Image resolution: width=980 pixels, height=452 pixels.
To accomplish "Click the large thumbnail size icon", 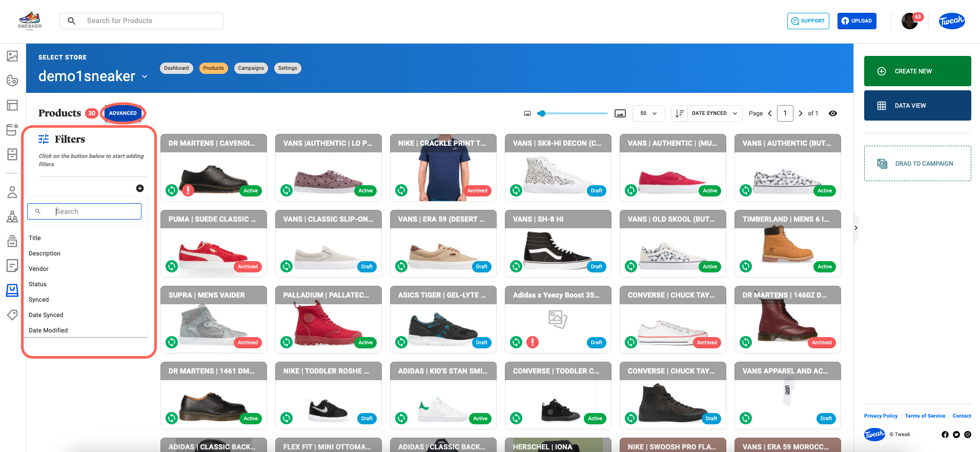I will tap(620, 113).
